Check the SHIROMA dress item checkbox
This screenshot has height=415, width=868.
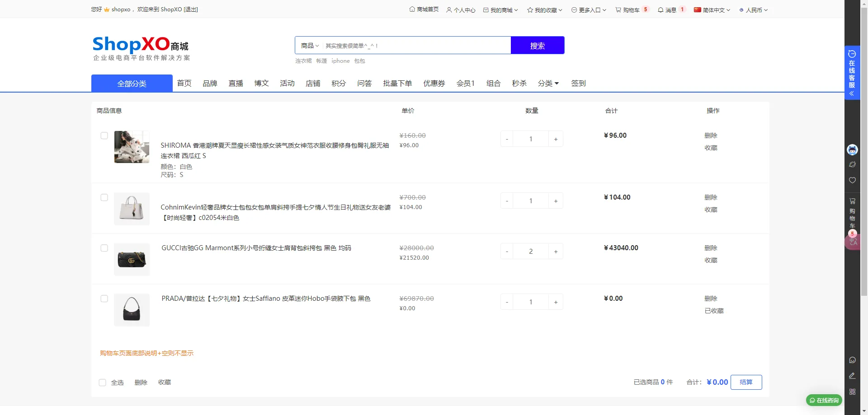click(104, 135)
